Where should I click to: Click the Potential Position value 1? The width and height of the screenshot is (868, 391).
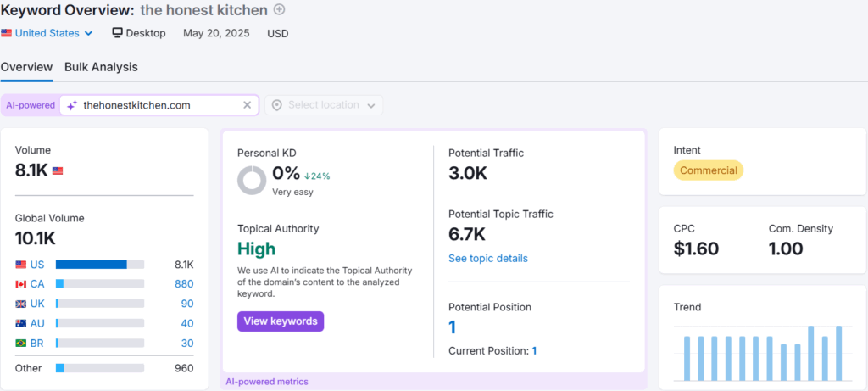click(453, 327)
